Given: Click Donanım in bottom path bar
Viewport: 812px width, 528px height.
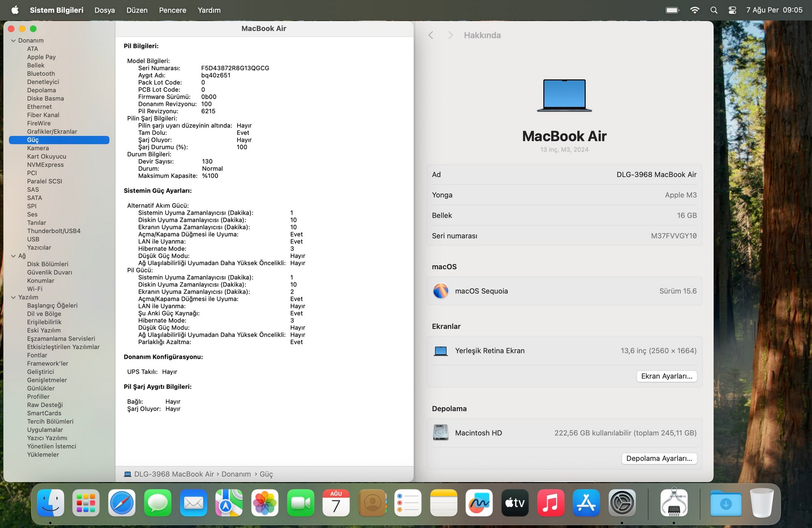Looking at the screenshot, I should (236, 474).
